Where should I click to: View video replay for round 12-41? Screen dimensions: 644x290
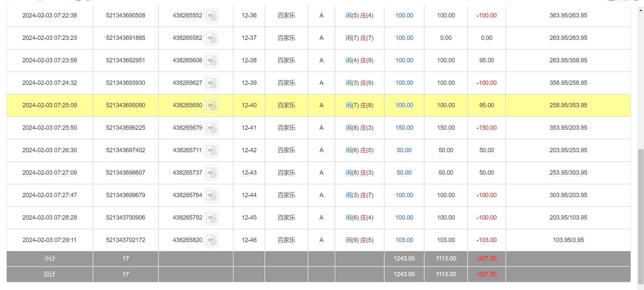pyautogui.click(x=211, y=128)
